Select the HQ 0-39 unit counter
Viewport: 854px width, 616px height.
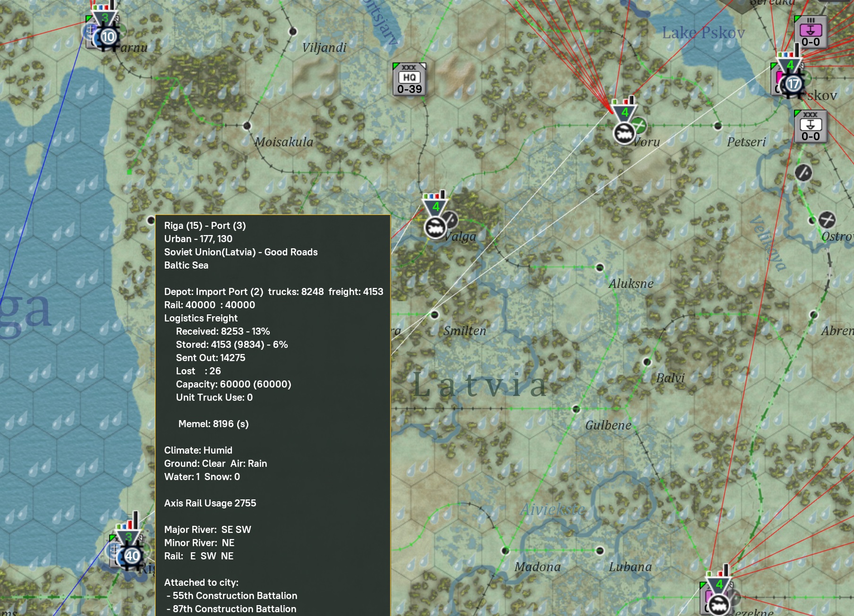(410, 79)
